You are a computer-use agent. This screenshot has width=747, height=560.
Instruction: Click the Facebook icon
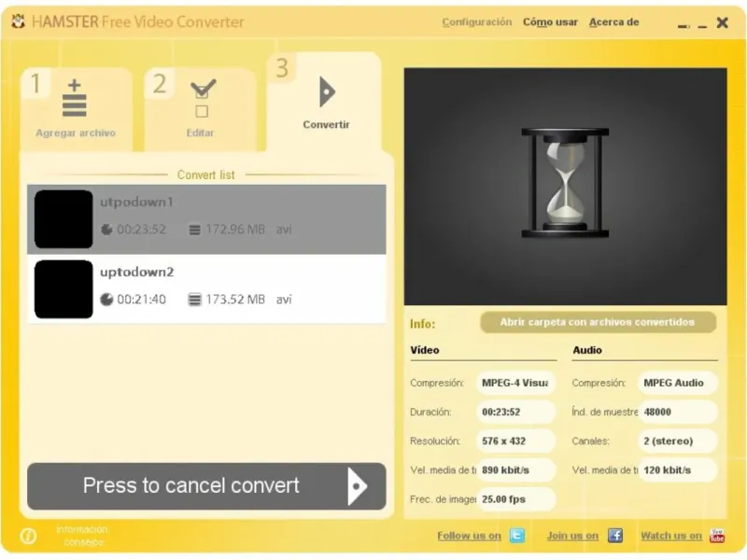615,536
